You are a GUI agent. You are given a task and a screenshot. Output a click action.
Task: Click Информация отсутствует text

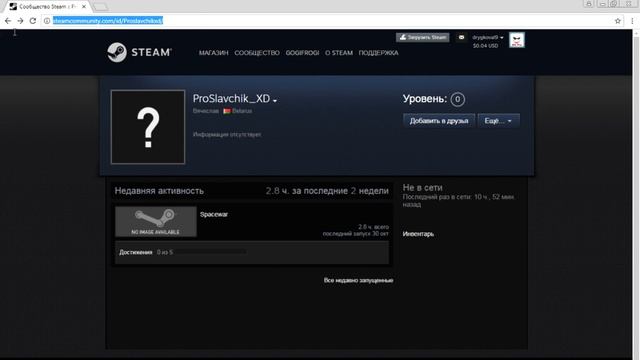227,134
